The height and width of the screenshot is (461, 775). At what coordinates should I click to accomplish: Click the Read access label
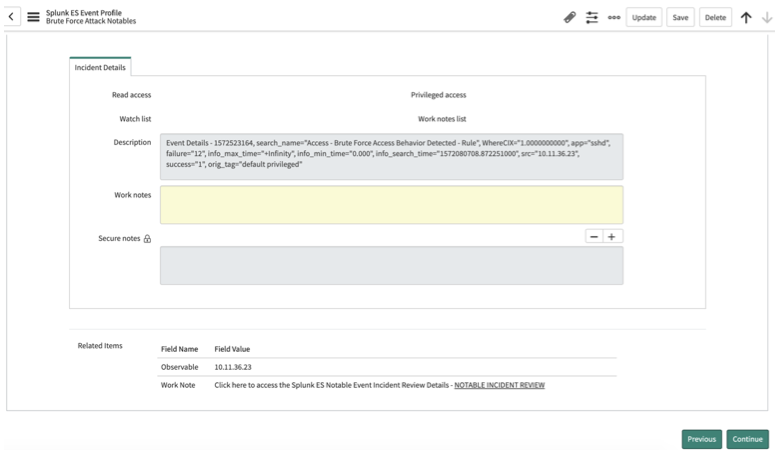coord(131,95)
